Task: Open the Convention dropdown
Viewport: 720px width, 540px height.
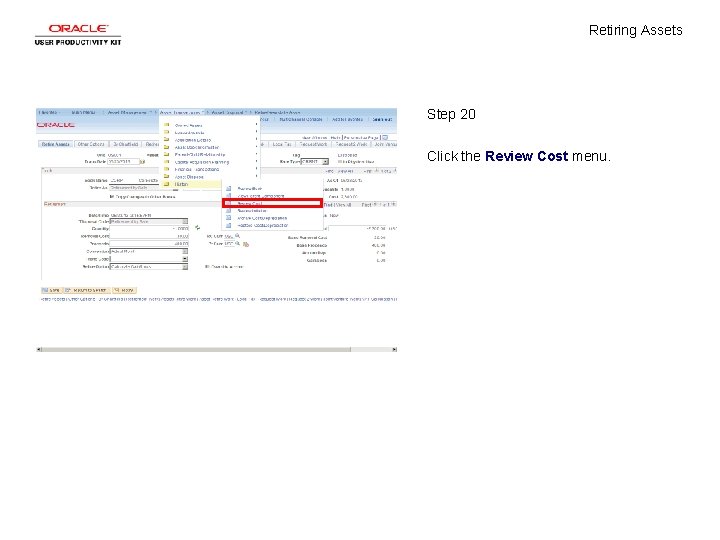Action: pos(185,252)
